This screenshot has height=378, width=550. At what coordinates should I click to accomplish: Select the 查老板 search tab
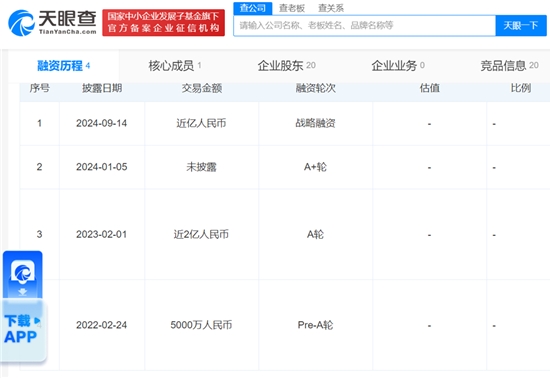tap(292, 8)
